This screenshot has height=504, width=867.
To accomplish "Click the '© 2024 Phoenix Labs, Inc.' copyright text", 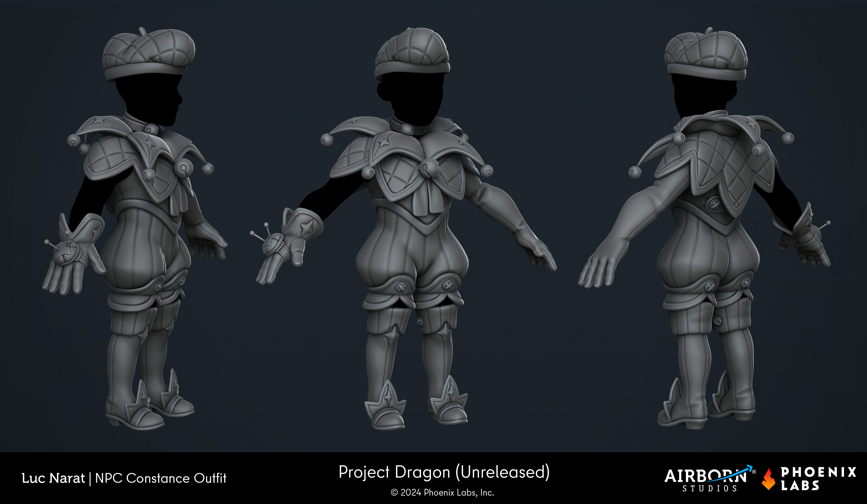I will (442, 493).
